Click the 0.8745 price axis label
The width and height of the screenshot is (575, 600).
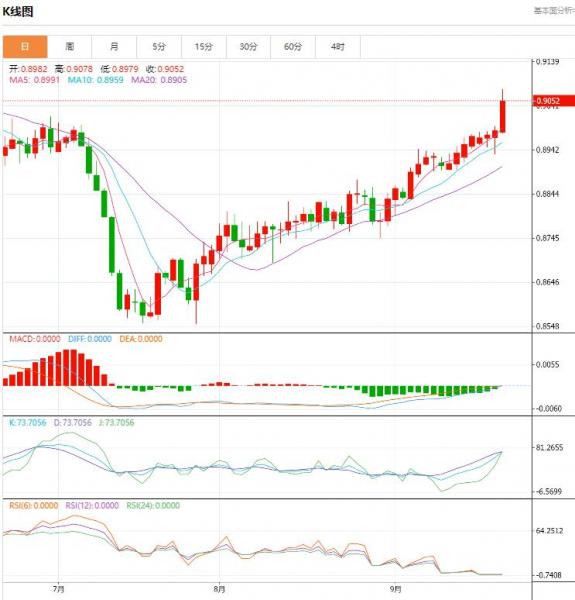(547, 238)
